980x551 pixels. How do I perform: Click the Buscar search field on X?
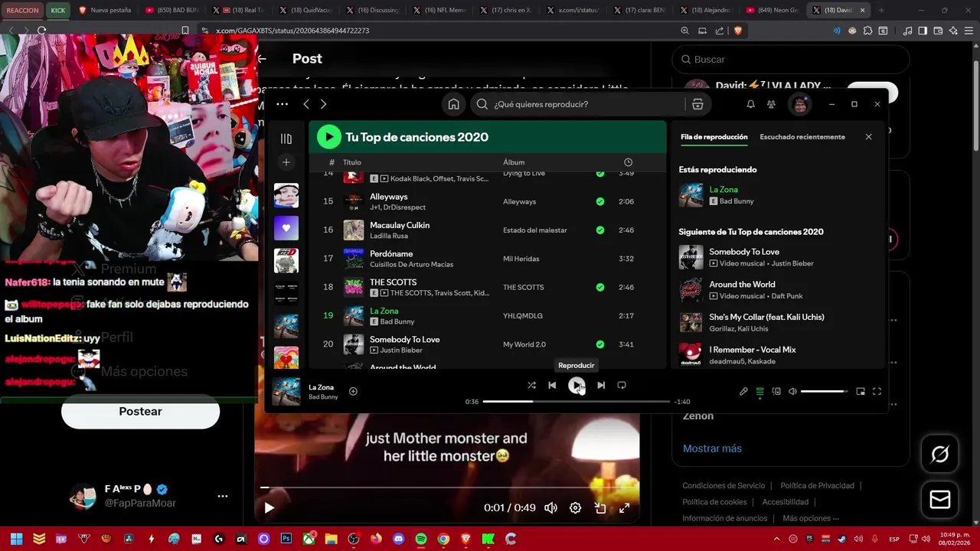click(x=791, y=59)
